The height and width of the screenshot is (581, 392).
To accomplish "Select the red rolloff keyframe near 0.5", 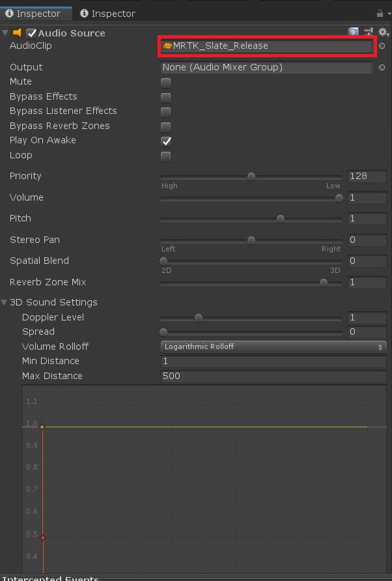I will (x=43, y=537).
